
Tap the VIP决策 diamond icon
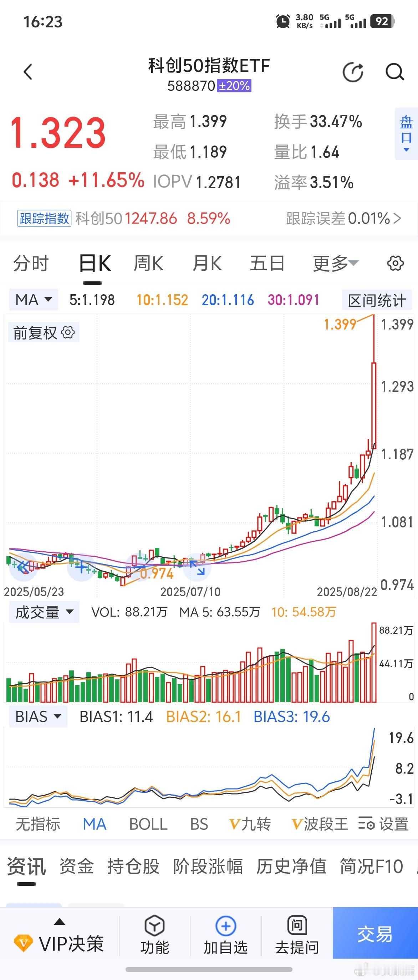23,943
